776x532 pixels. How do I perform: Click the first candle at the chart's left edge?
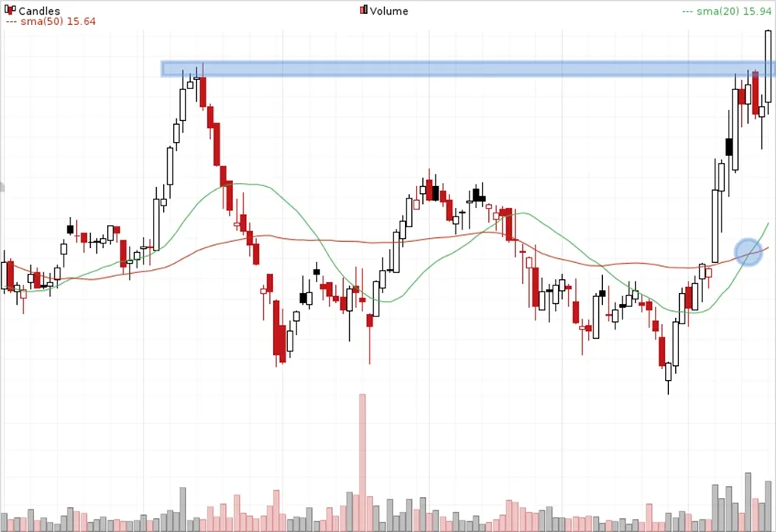[4, 275]
